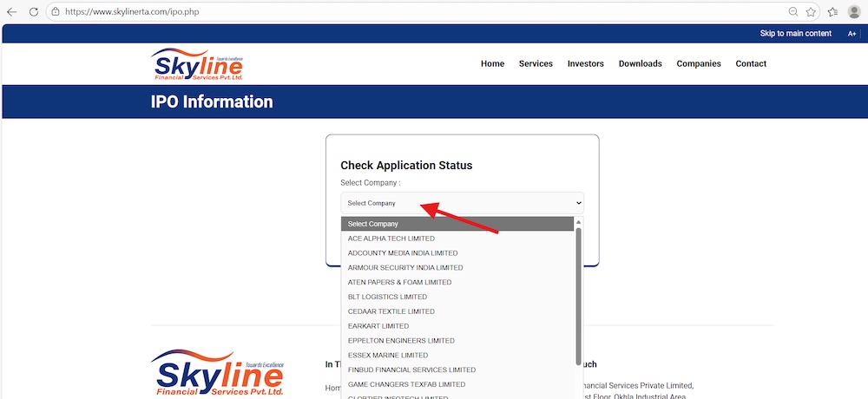Screen dimensions: 868x399
Task: Click the Skyline logo in the footer
Action: click(x=217, y=372)
